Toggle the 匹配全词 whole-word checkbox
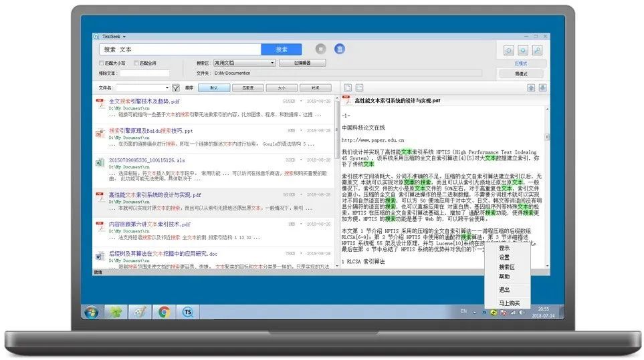 (x=136, y=63)
